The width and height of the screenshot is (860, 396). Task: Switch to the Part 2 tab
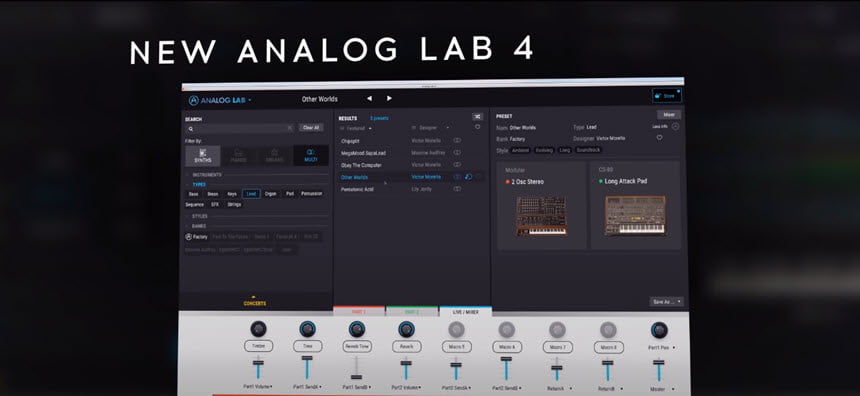coord(411,312)
